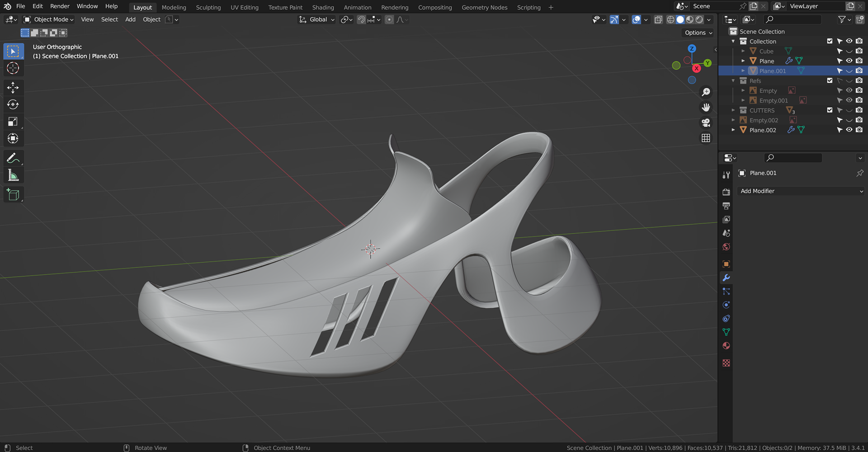The image size is (868, 452).
Task: Open the View Layer properties tab
Action: 726,219
